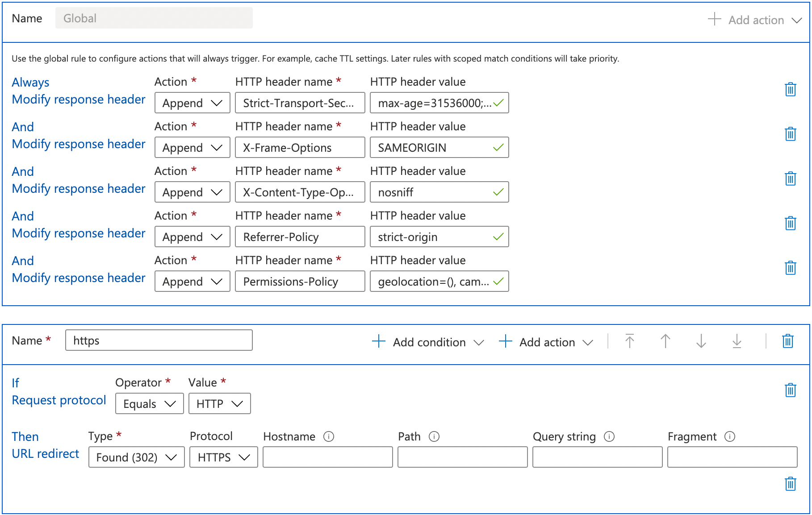Move the https rule down one position
This screenshot has height=515, width=812.
coord(700,341)
